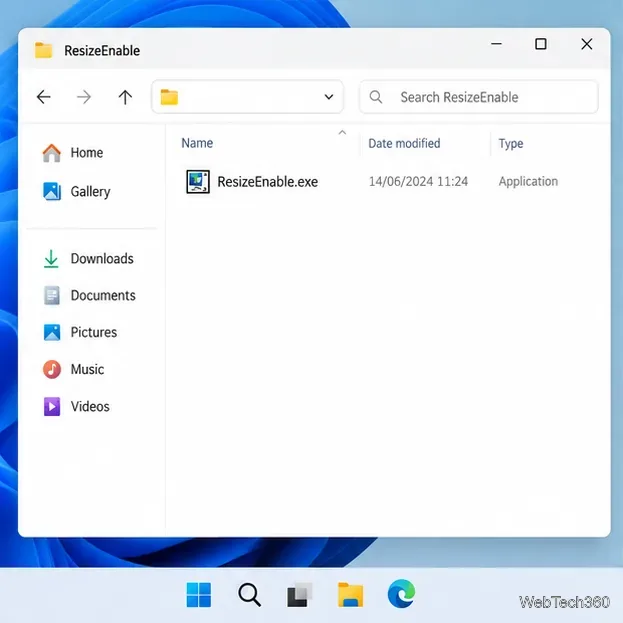
Task: Close the ResizeEnable window
Action: pos(587,44)
